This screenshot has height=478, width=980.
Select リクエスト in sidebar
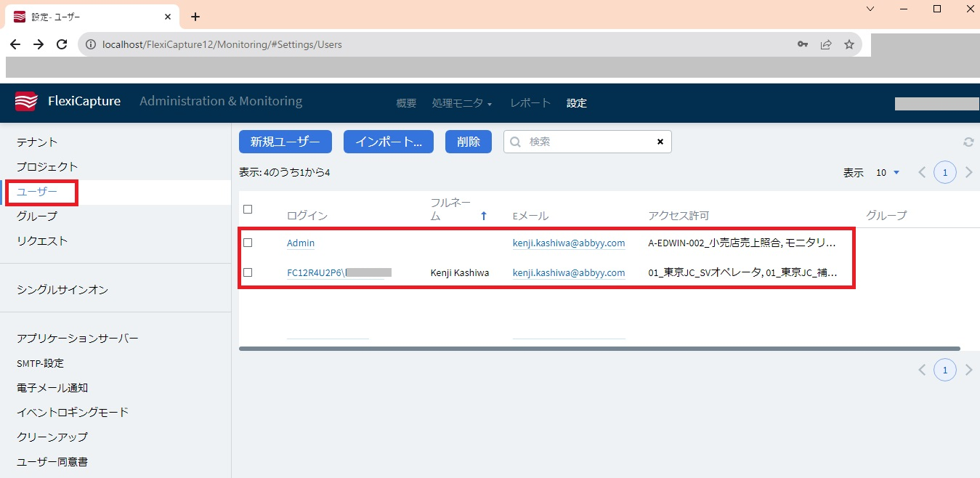click(x=42, y=240)
